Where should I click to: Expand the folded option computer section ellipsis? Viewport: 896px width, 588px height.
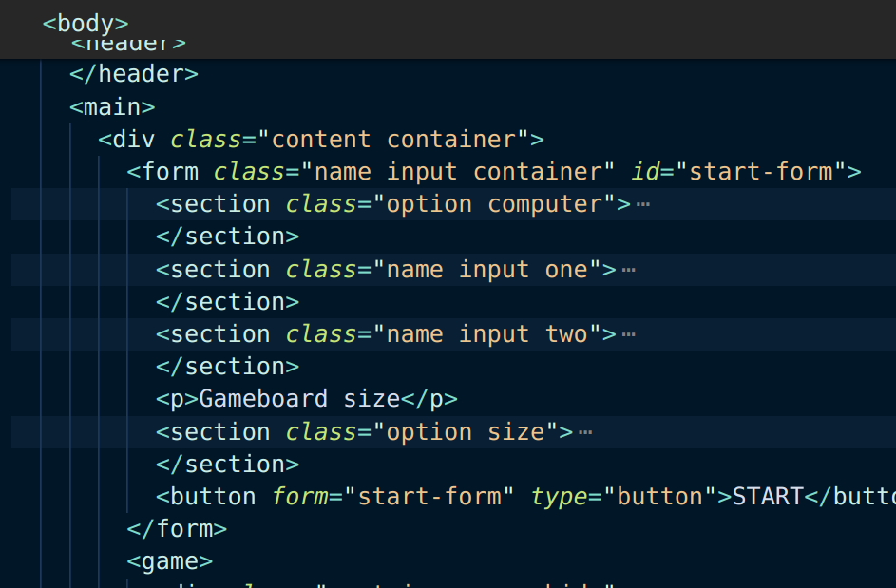tap(643, 204)
